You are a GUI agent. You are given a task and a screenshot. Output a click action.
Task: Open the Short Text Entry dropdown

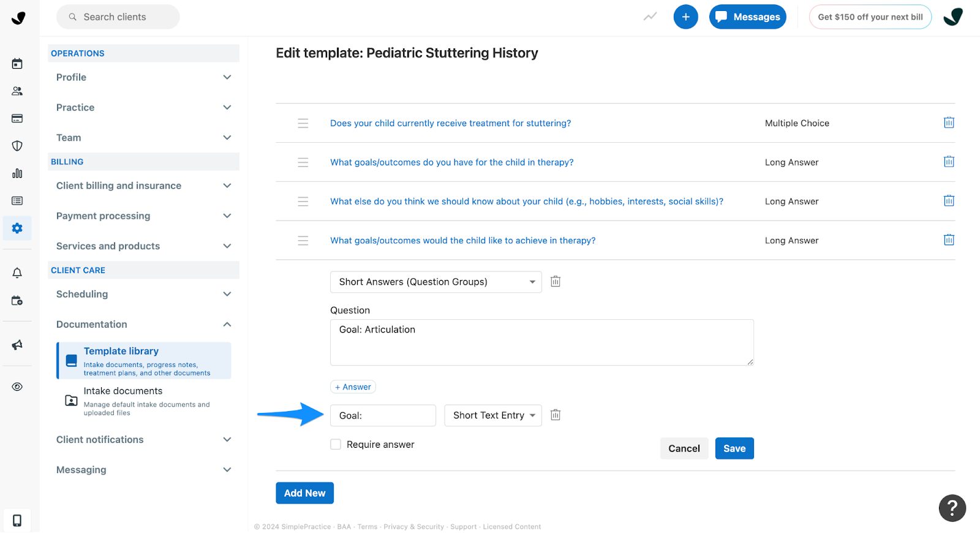click(x=492, y=415)
